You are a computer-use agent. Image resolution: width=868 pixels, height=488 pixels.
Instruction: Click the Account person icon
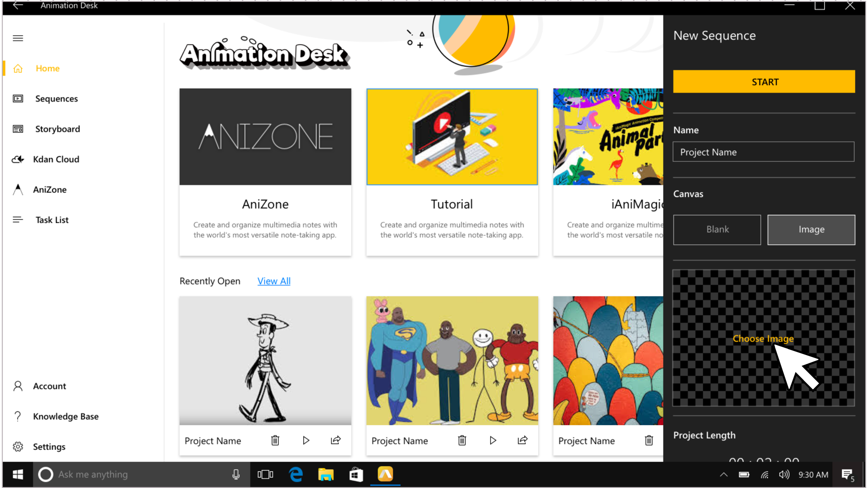[18, 386]
